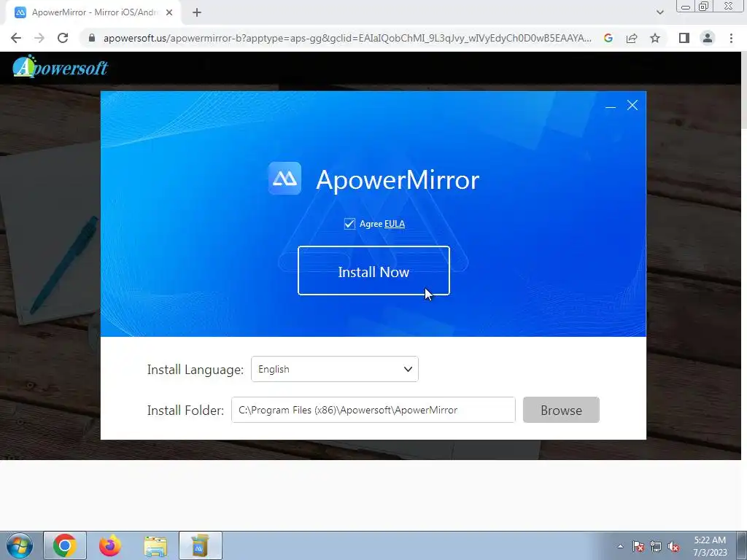Click the Apowersoft logo in page header
Image resolution: width=747 pixels, height=560 pixels.
pos(60,67)
